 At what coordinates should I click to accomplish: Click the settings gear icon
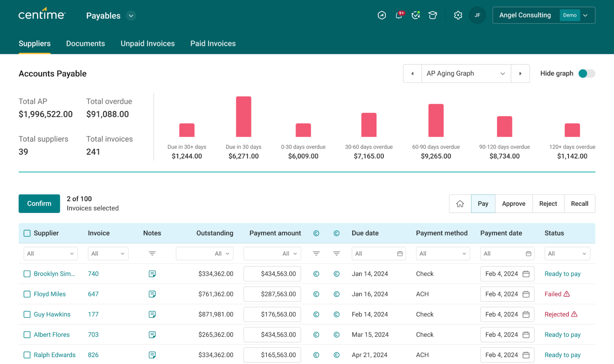tap(458, 15)
